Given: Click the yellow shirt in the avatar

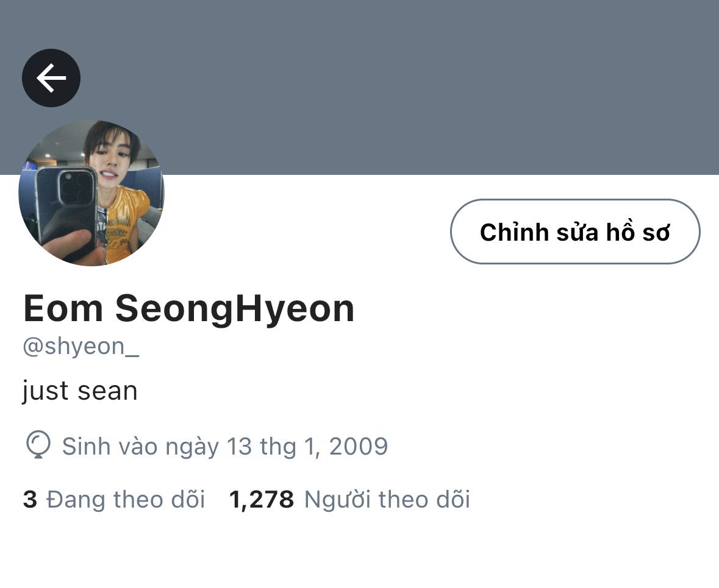Looking at the screenshot, I should (x=126, y=220).
